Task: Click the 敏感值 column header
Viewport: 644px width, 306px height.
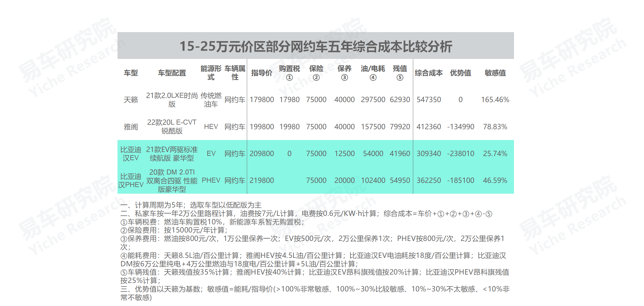Action: [x=495, y=73]
